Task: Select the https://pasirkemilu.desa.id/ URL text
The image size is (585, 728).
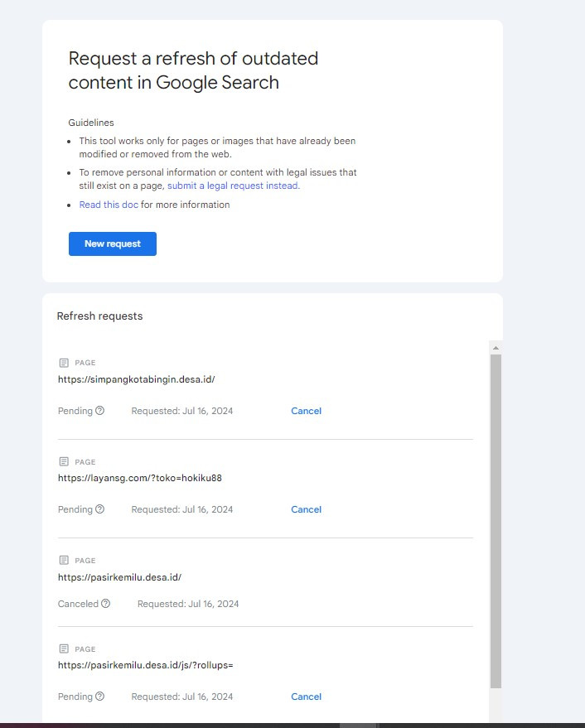Action: [x=119, y=576]
